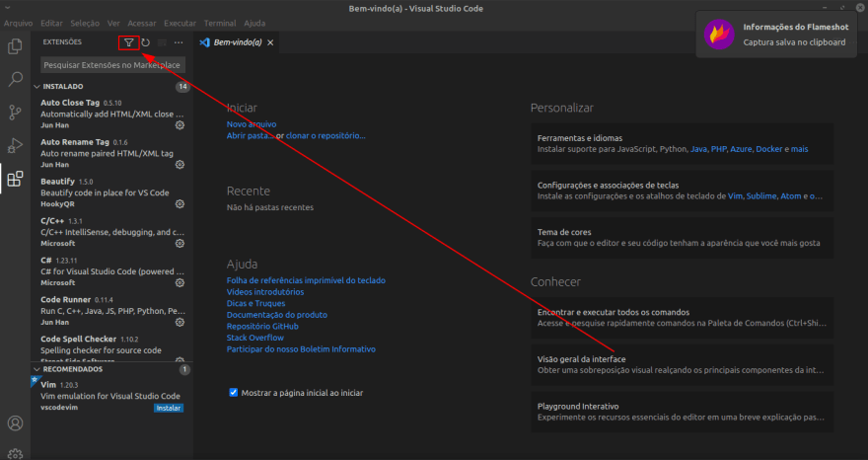This screenshot has height=460, width=868.
Task: Open the Acessar menu
Action: (142, 24)
